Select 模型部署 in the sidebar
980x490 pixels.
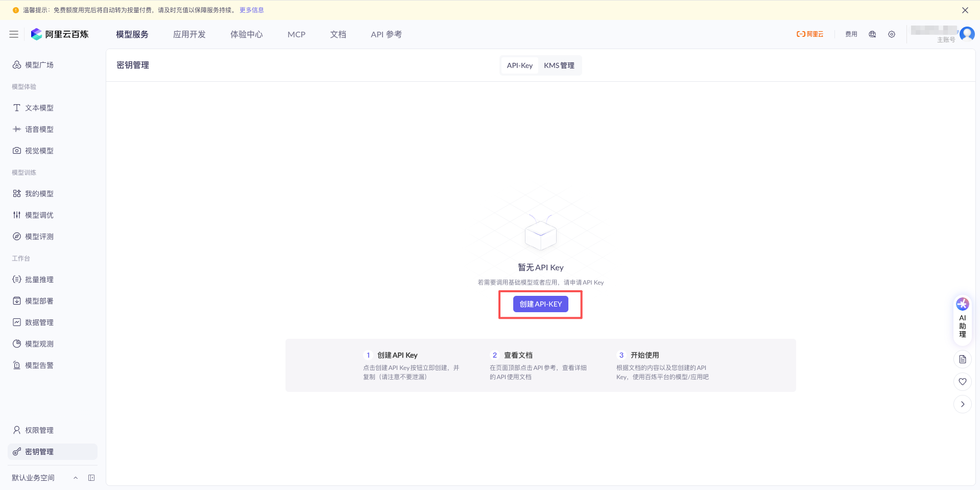[39, 300]
